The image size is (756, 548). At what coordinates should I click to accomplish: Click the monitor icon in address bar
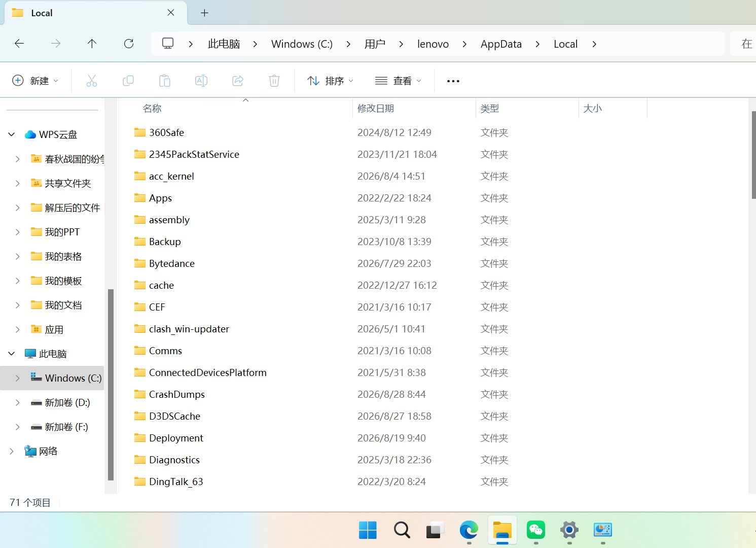(x=168, y=44)
